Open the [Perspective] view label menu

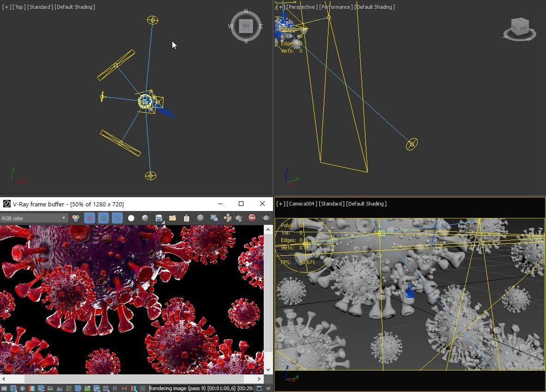302,7
